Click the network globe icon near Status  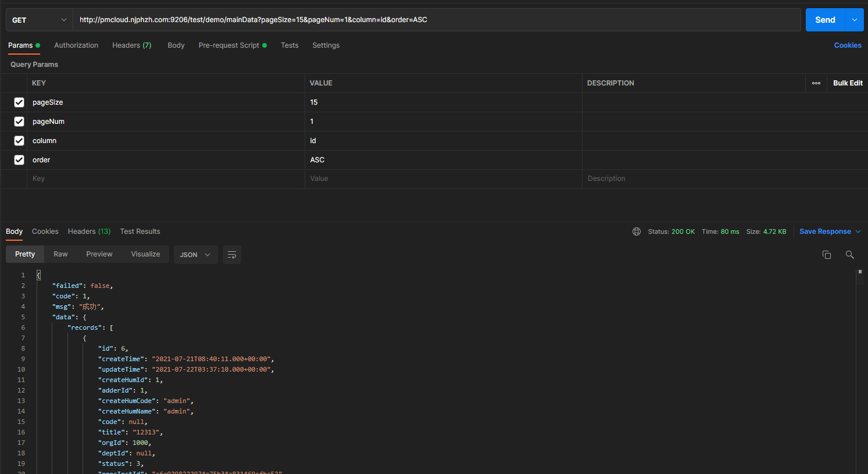[x=637, y=231]
